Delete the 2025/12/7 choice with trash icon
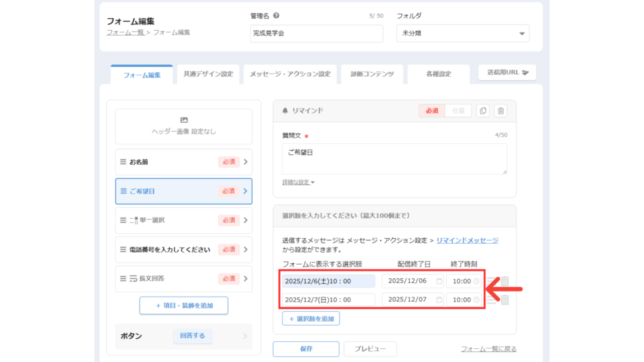644x362 pixels. click(x=504, y=300)
